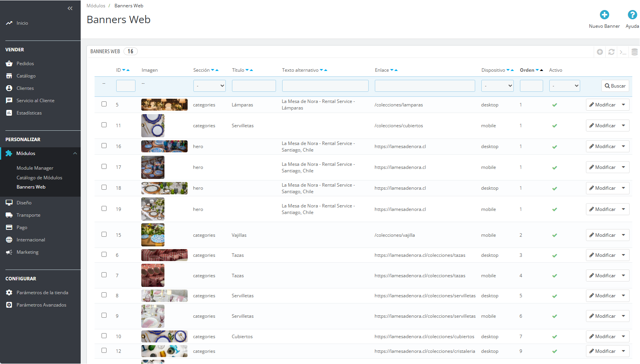Viewport: 640px width, 364px height.
Task: Open Transporte menu label
Action: coord(29,215)
